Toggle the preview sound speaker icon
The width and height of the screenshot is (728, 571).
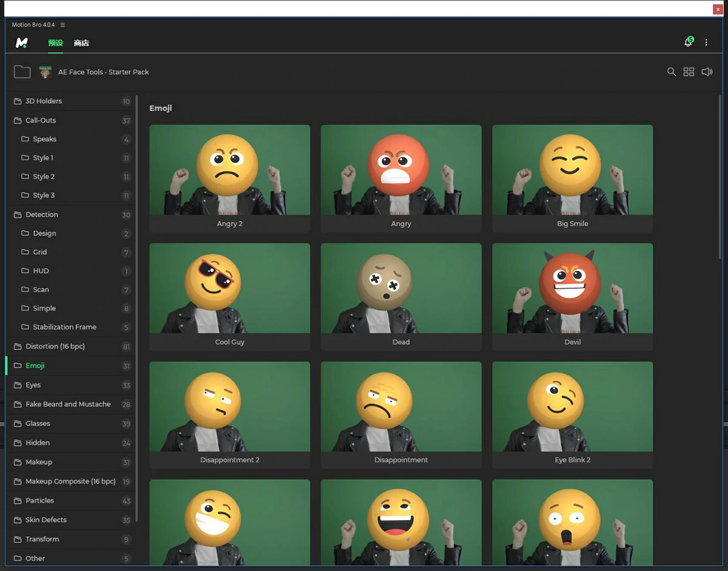(707, 72)
